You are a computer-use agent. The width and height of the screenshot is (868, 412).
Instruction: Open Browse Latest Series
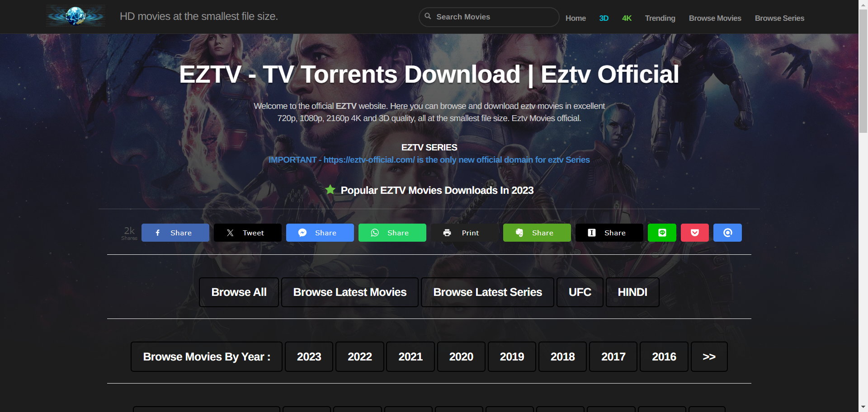point(487,292)
